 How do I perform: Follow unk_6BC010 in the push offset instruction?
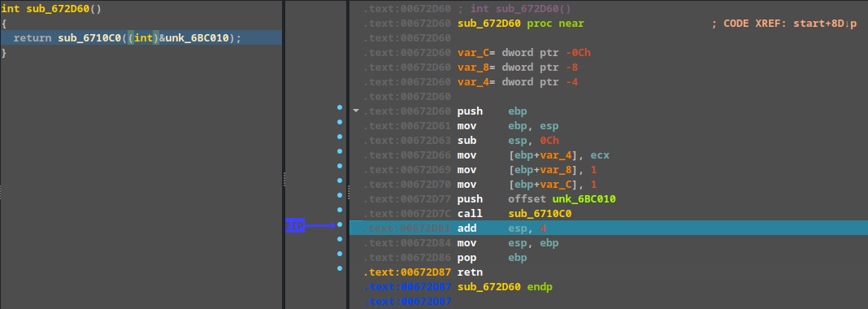point(584,198)
